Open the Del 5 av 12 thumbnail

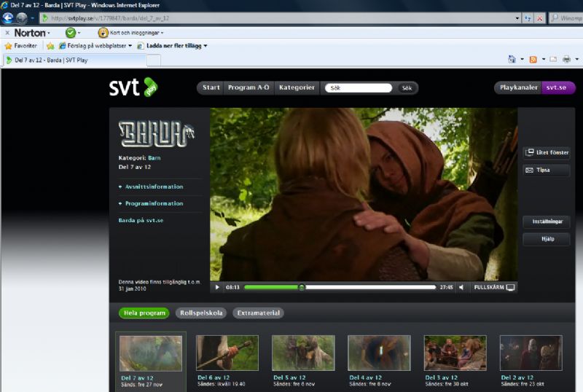tap(303, 353)
